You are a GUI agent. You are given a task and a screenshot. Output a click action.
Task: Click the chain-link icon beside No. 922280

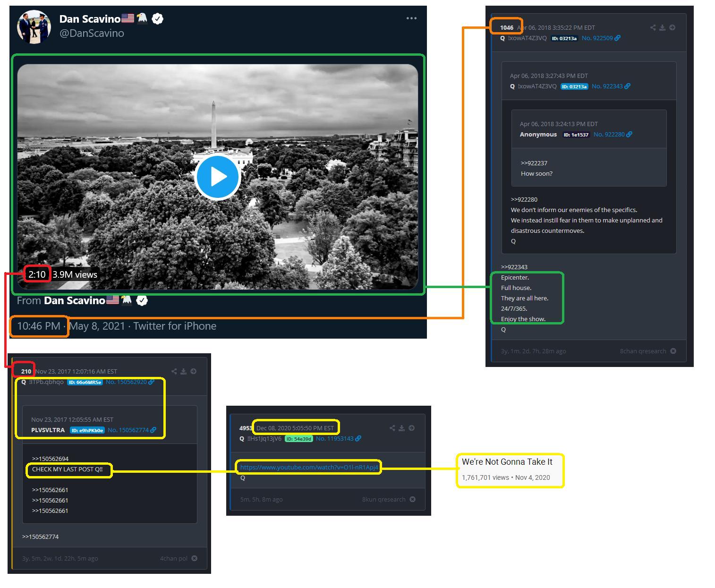pos(629,134)
